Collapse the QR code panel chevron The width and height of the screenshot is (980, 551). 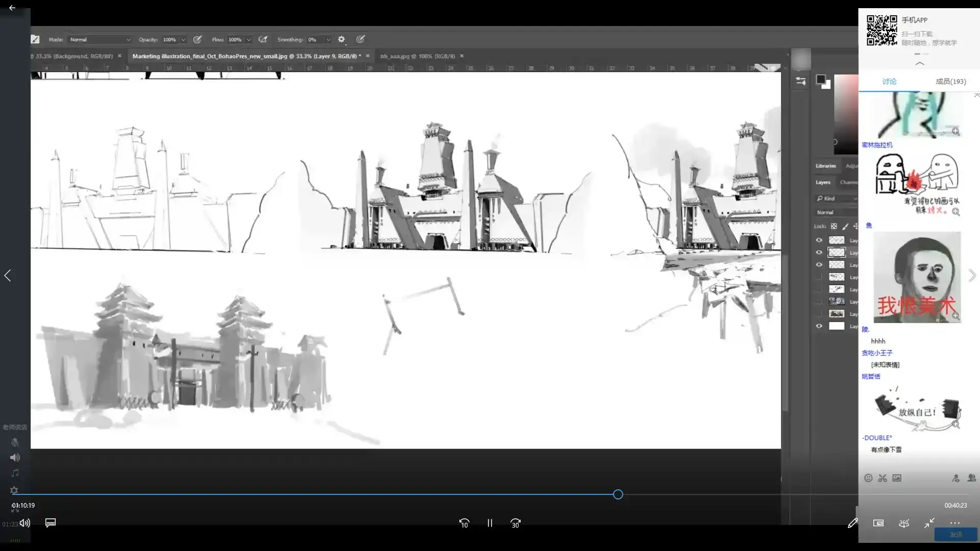(919, 64)
